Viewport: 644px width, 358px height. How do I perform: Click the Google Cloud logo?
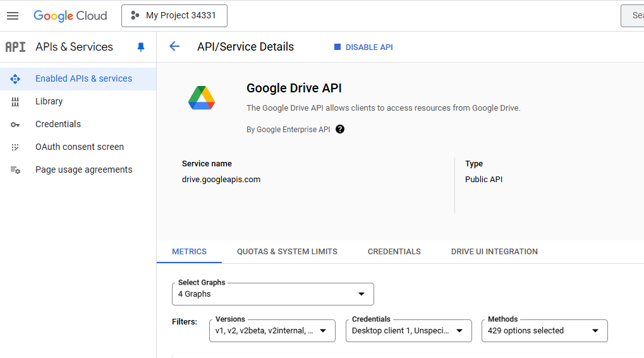pyautogui.click(x=70, y=16)
